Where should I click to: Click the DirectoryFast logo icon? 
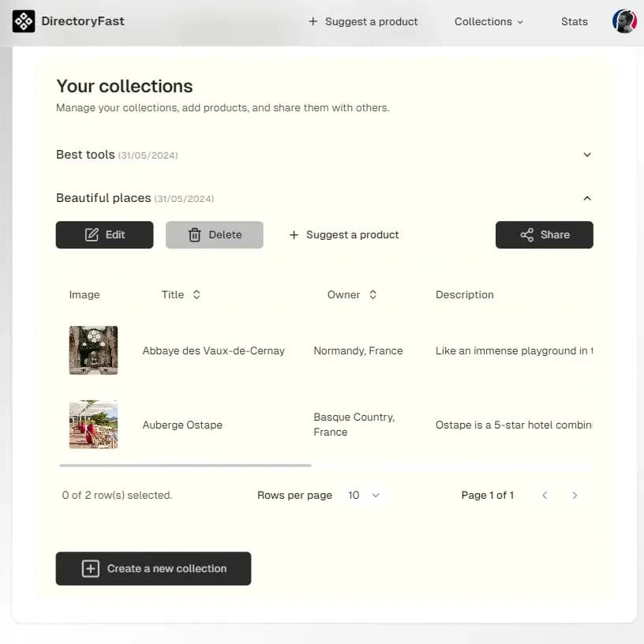[24, 21]
